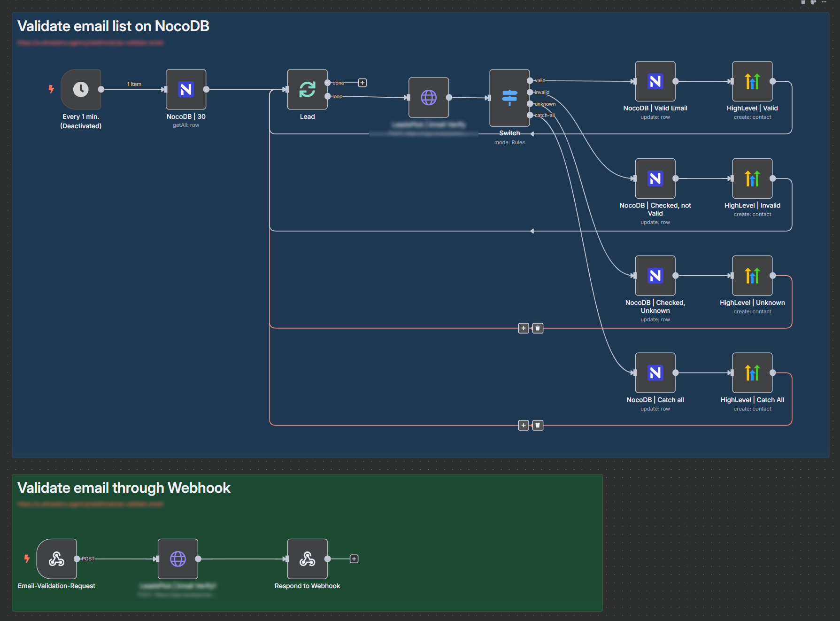The width and height of the screenshot is (840, 621).
Task: Click the Switch 'unknown' output connector
Action: point(530,104)
